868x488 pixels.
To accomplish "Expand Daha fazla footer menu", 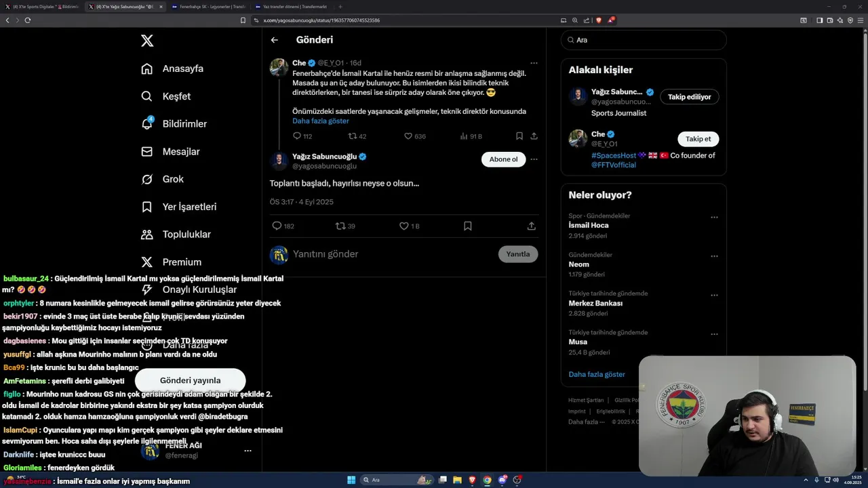I will (586, 422).
